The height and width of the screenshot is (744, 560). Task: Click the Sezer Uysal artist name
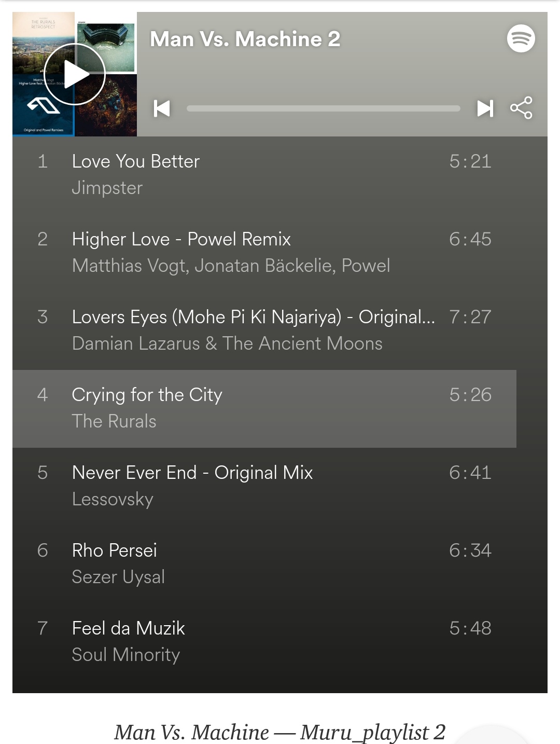(x=118, y=577)
